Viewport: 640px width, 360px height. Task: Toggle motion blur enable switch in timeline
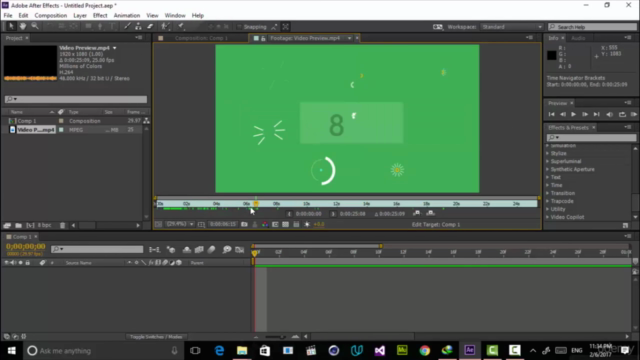211,249
